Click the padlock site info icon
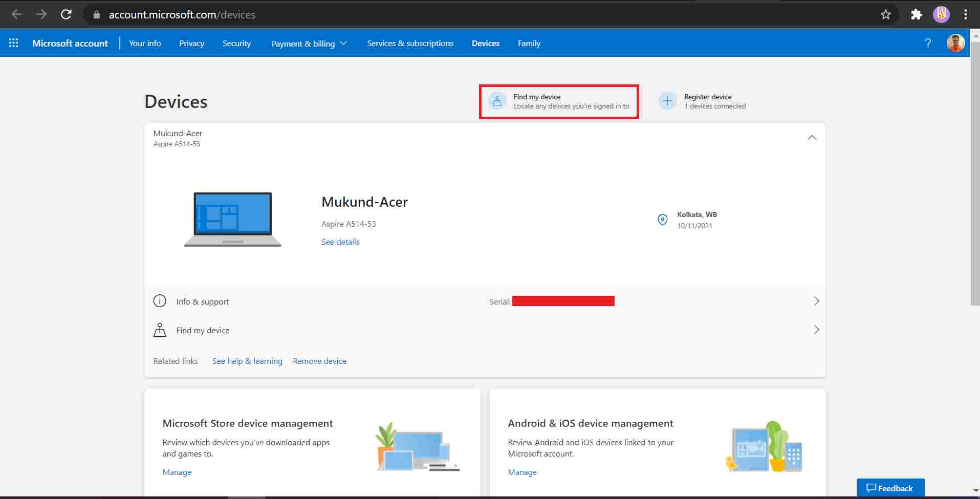 point(97,15)
